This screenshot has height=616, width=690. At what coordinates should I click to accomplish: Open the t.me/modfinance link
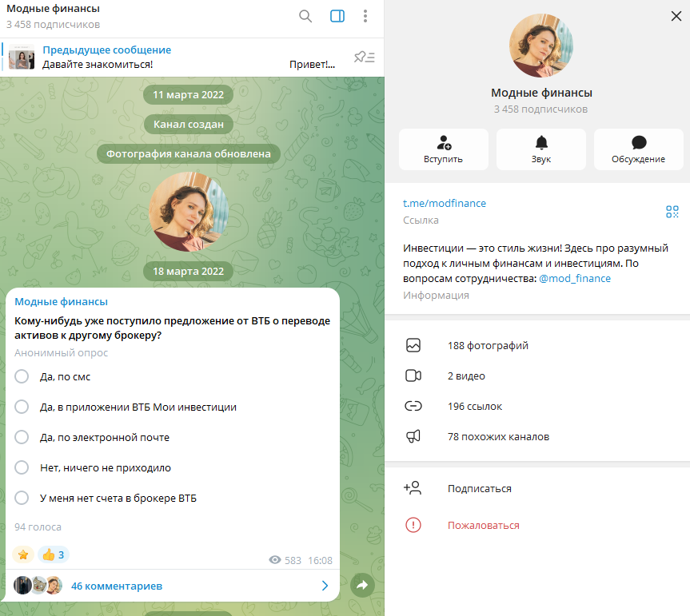[445, 203]
